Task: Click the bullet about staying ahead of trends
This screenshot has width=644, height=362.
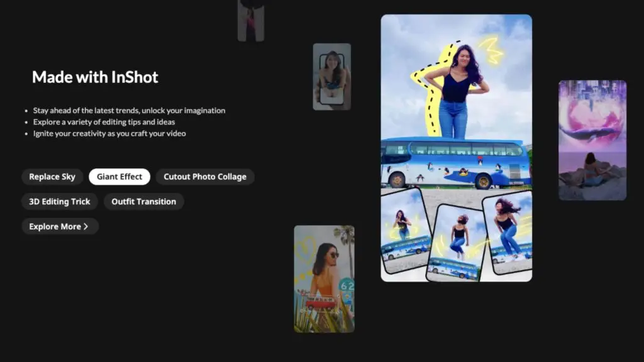Action: coord(128,110)
